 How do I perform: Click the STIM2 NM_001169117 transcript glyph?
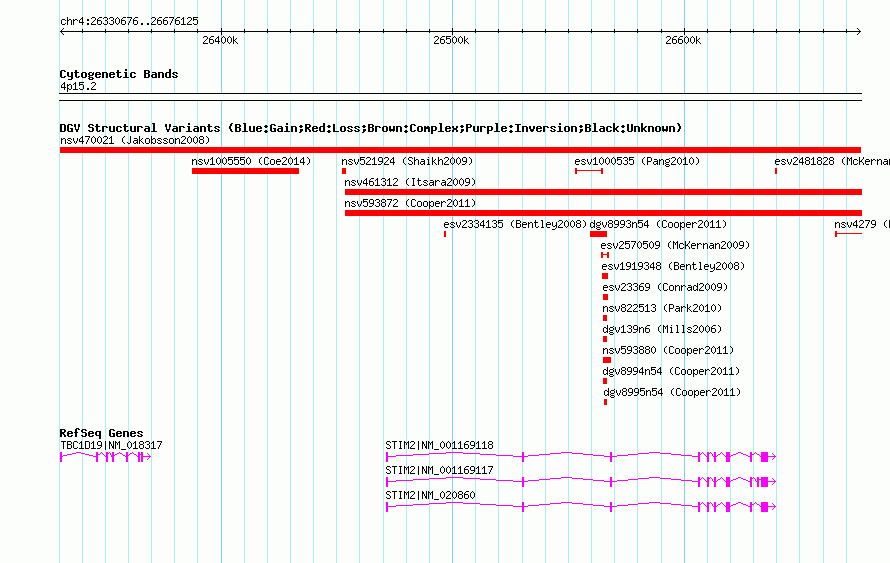point(581,482)
